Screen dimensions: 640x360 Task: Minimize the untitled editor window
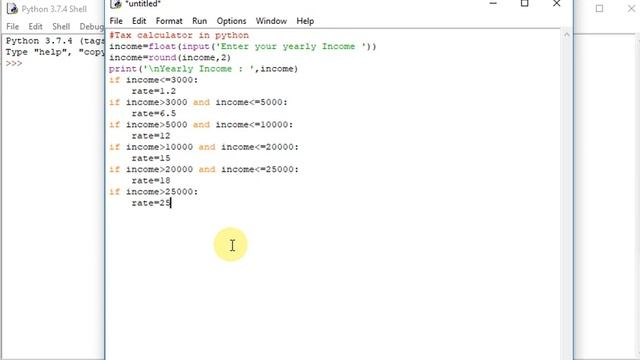[493, 3]
